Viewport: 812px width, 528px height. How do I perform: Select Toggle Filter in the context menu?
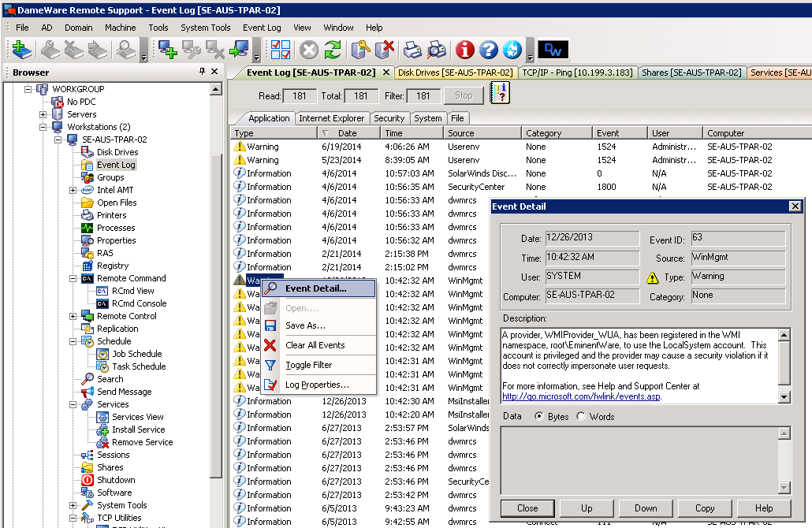click(x=318, y=365)
